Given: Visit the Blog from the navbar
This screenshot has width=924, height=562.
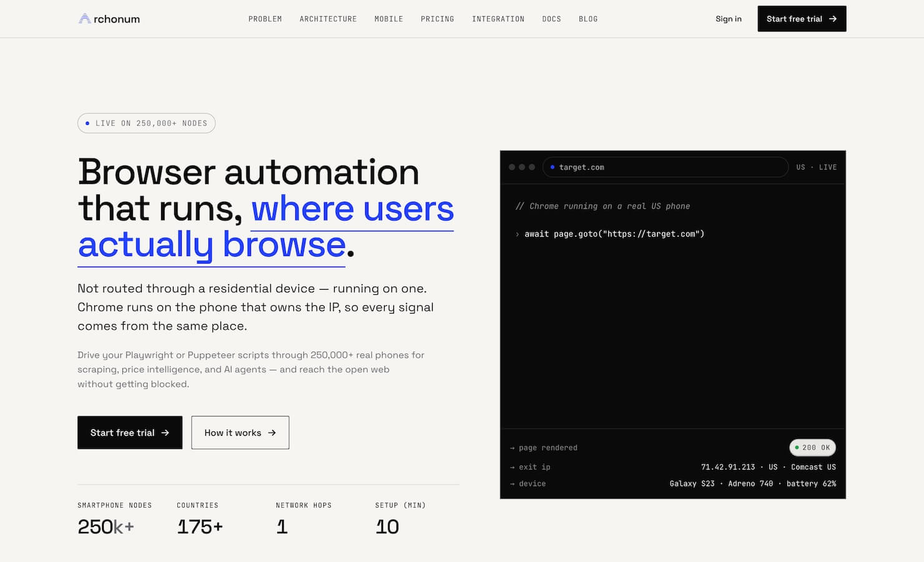Looking at the screenshot, I should 588,19.
